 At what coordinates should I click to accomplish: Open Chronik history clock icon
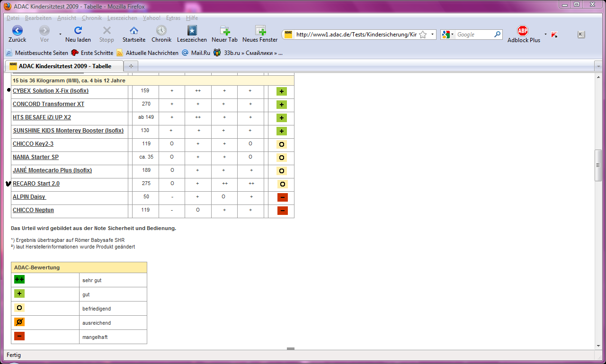point(161,31)
